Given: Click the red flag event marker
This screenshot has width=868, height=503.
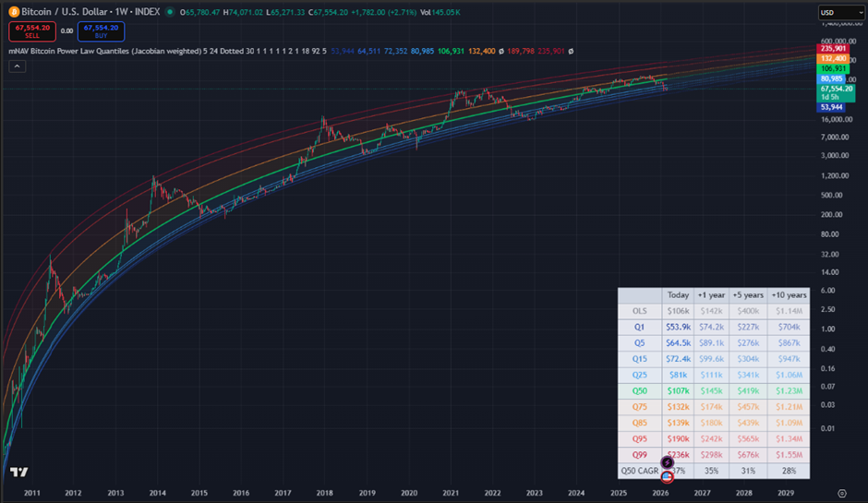Looking at the screenshot, I should point(667,475).
